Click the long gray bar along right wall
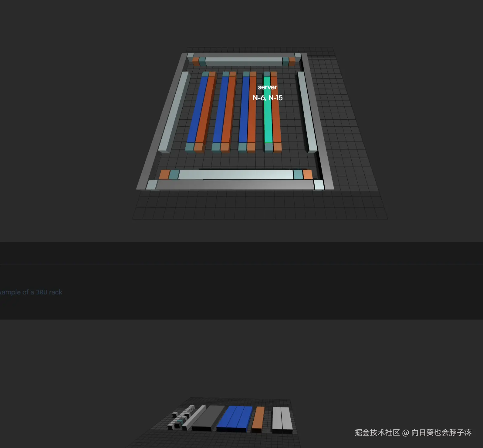This screenshot has height=448, width=483. point(307,112)
